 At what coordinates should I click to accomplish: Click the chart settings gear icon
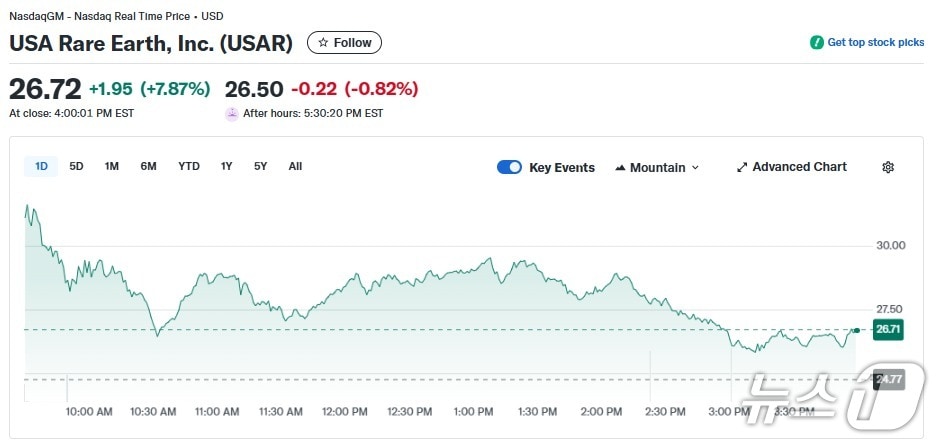pyautogui.click(x=888, y=167)
